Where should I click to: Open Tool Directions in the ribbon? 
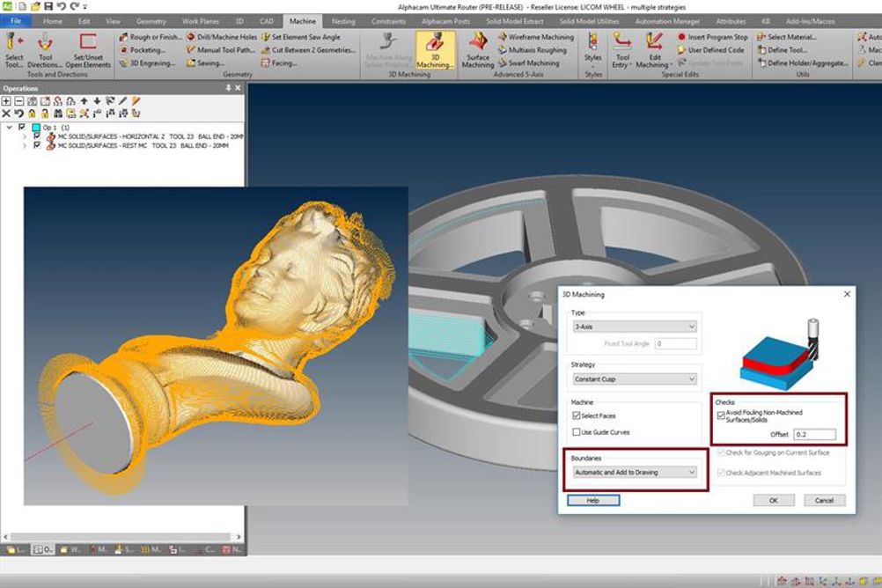(x=45, y=50)
